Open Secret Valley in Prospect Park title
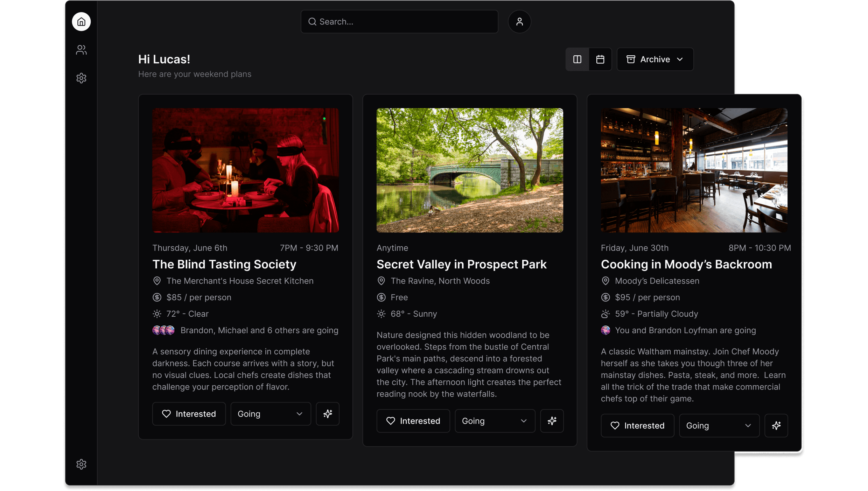The width and height of the screenshot is (868, 491). tap(462, 264)
